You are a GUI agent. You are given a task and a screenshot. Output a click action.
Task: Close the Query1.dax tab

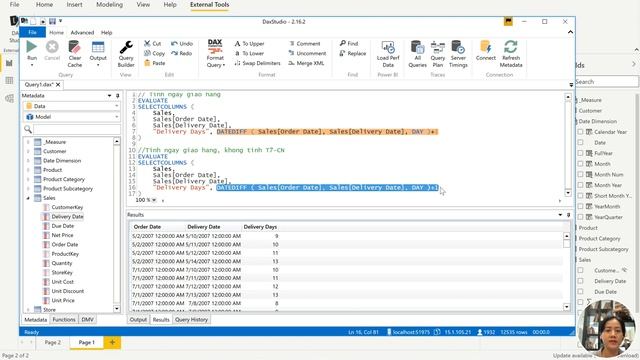[x=58, y=84]
